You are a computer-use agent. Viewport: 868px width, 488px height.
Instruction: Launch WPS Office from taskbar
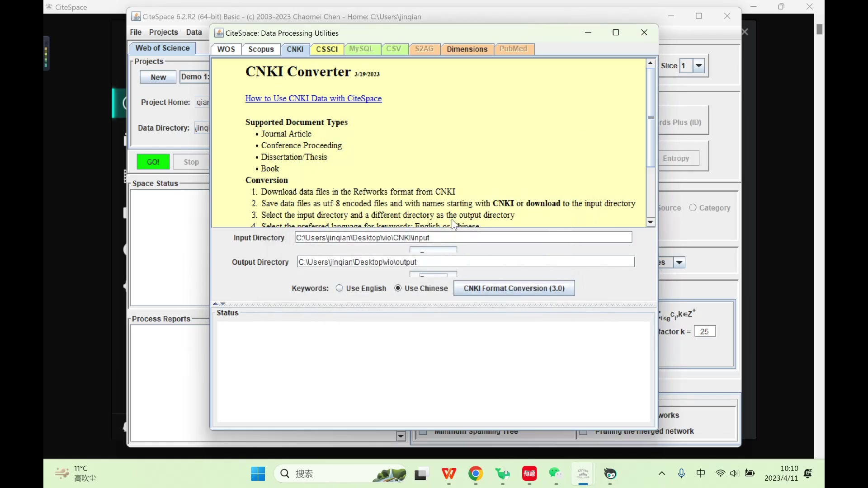click(448, 474)
